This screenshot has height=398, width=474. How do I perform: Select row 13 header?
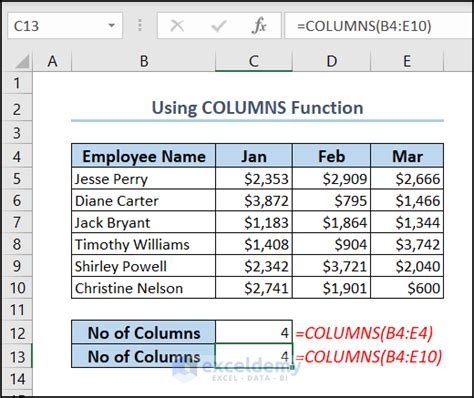point(17,356)
